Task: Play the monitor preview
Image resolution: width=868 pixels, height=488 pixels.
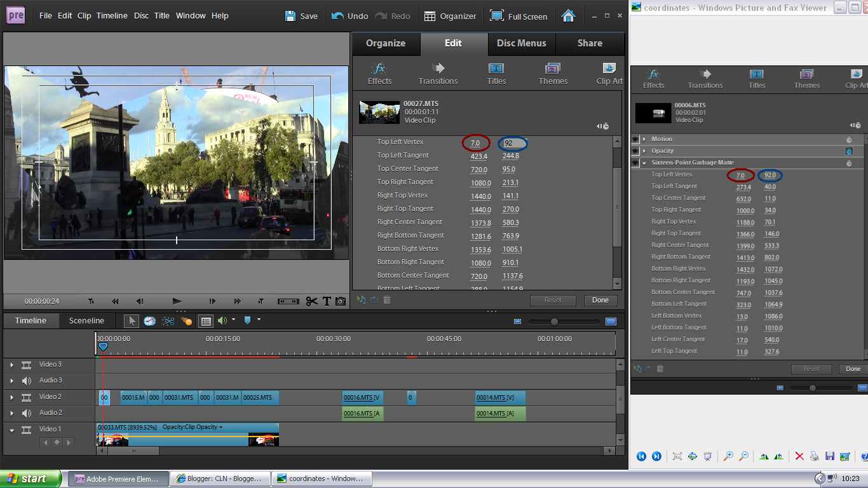Action: tap(177, 301)
